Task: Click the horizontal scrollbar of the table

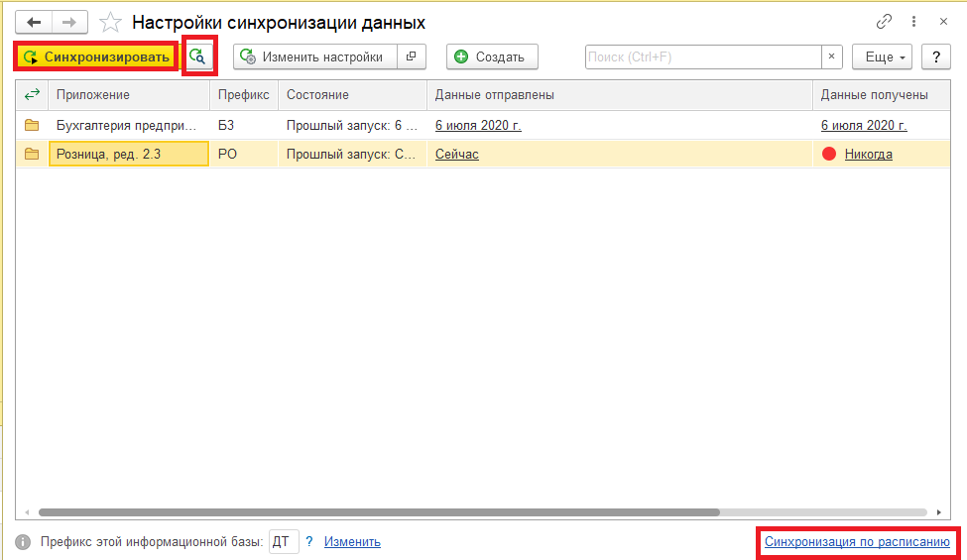Action: click(377, 512)
